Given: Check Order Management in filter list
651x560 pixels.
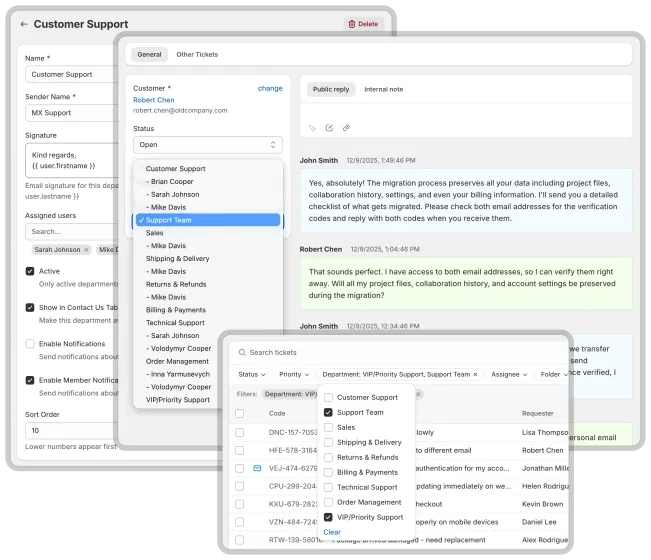Looking at the screenshot, I should (x=328, y=502).
